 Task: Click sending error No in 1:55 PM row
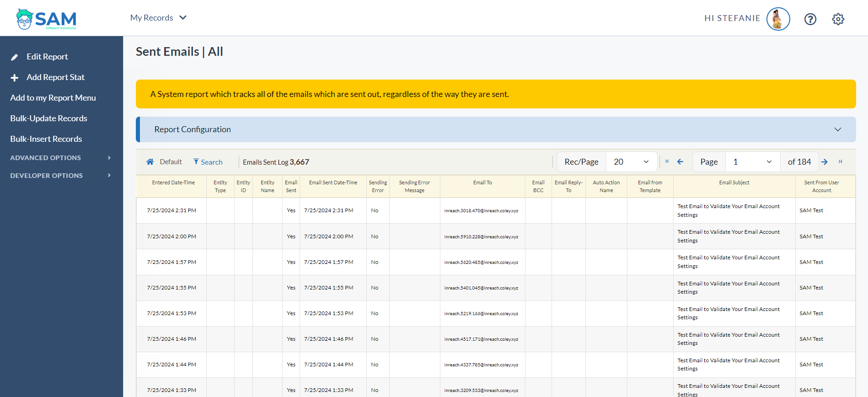point(375,288)
